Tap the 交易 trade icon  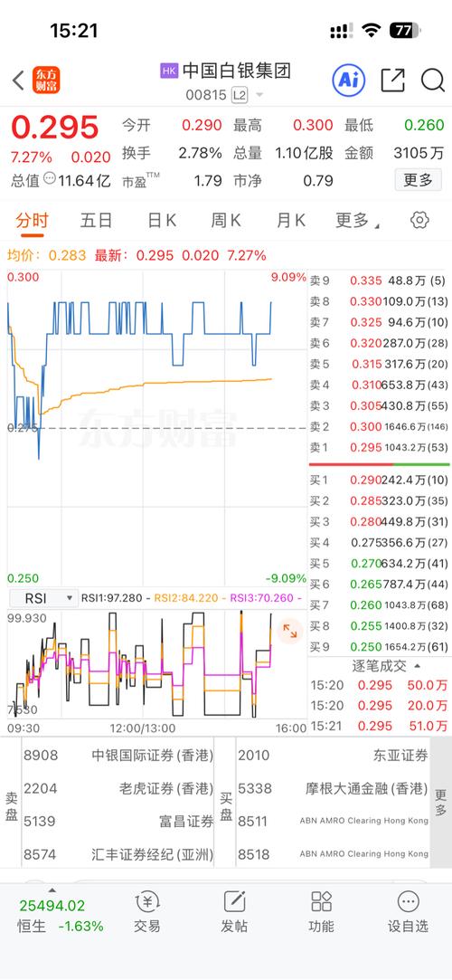pos(147,912)
